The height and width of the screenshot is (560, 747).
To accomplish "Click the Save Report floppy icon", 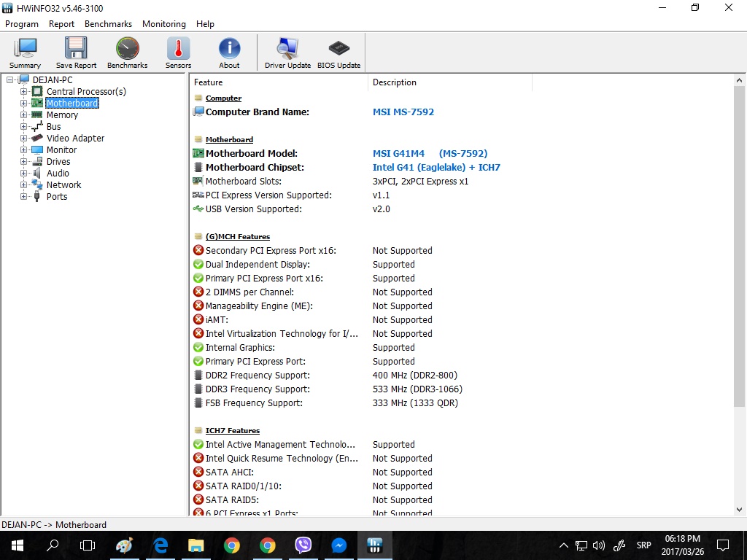I will coord(76,52).
